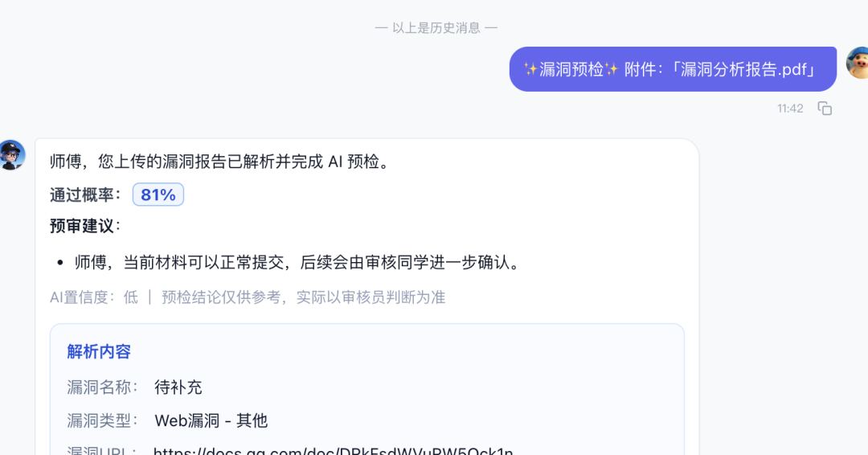Click the purple 漏洞预检 message bubble
The image size is (868, 455).
pyautogui.click(x=673, y=69)
